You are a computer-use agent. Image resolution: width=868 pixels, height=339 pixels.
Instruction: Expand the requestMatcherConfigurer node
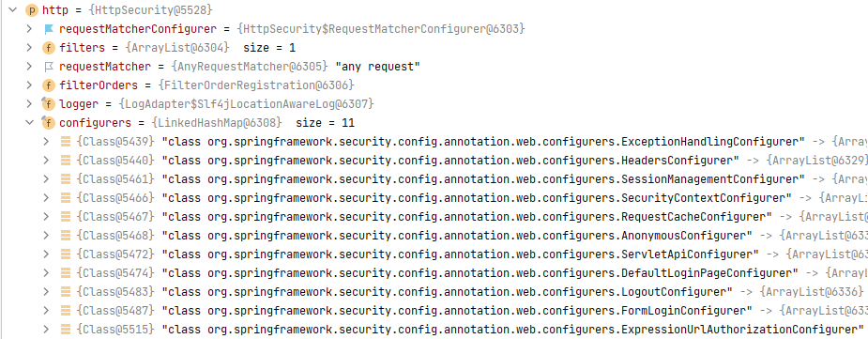click(30, 29)
